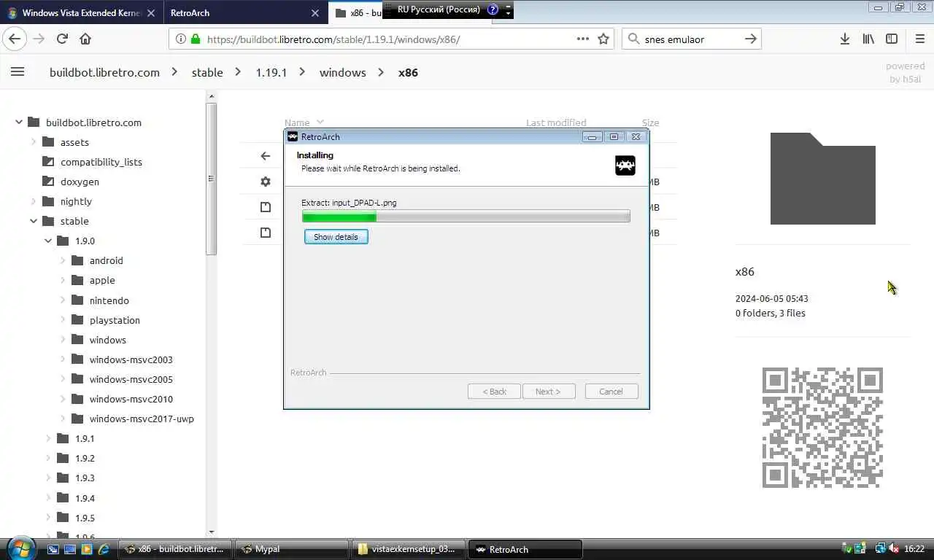The image size is (934, 560).
Task: Expand the assets folder chevron
Action: tap(34, 141)
